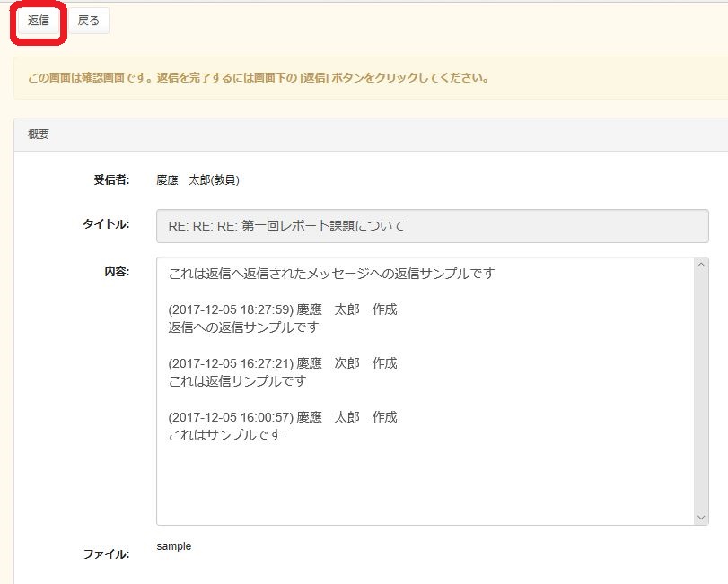Click the 返信 button at top
This screenshot has width=728, height=584.
pos(39,21)
